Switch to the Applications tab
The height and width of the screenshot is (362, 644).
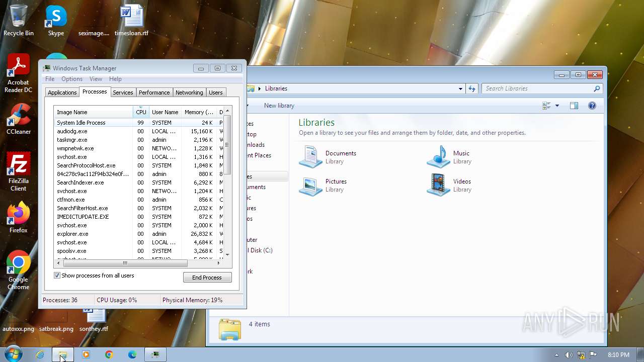[x=62, y=93]
